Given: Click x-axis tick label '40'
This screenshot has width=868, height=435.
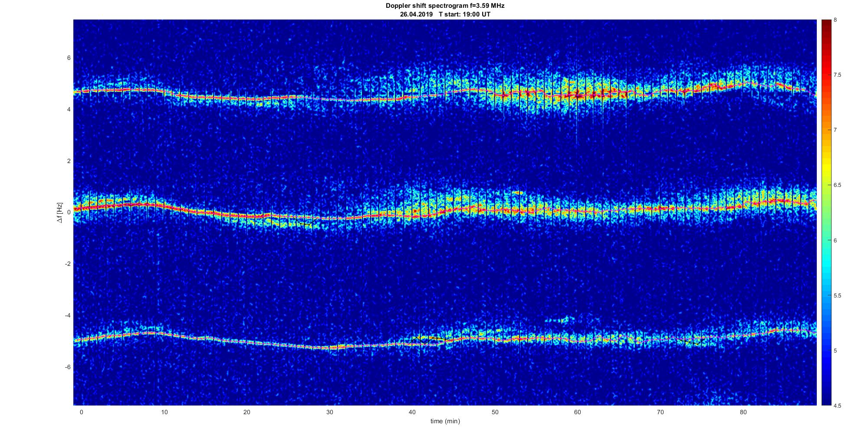Looking at the screenshot, I should coord(412,412).
